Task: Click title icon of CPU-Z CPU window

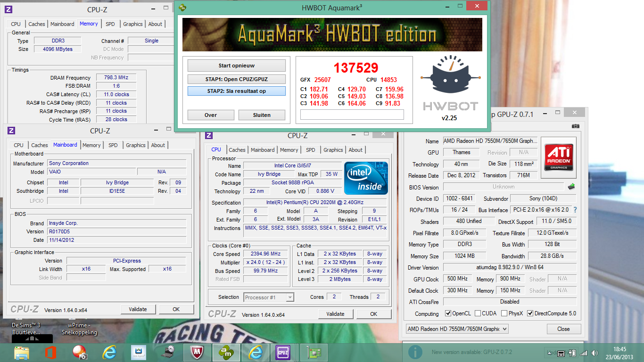Action: [210, 135]
